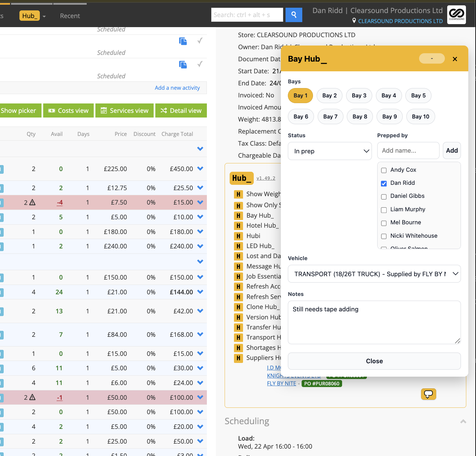Click the Add button next to name field
This screenshot has height=456, width=476.
point(452,151)
